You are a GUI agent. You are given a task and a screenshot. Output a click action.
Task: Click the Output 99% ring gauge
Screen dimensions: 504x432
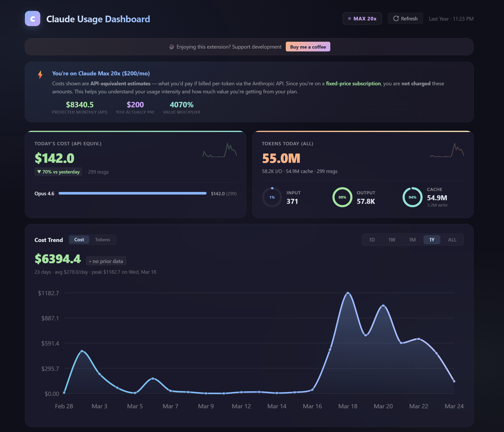tap(342, 197)
